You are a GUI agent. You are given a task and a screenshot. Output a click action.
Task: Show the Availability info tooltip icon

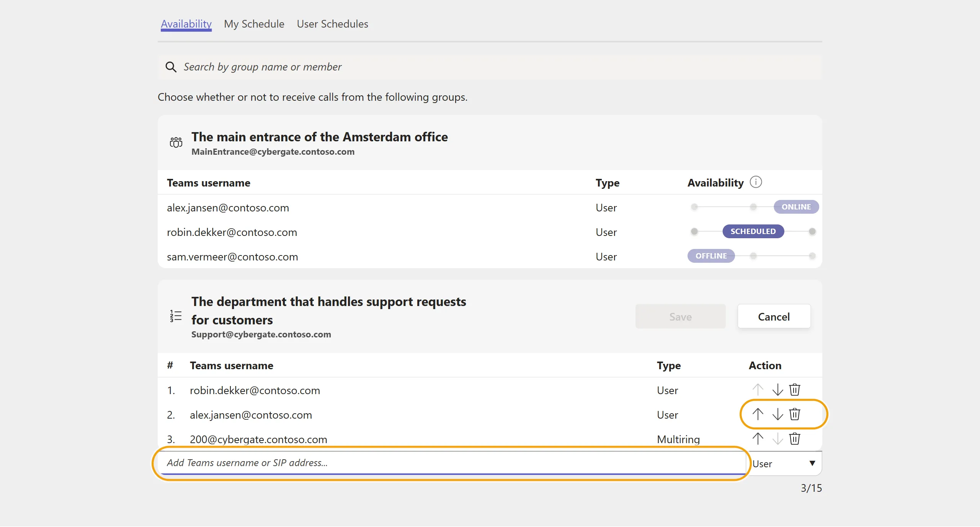(x=756, y=182)
